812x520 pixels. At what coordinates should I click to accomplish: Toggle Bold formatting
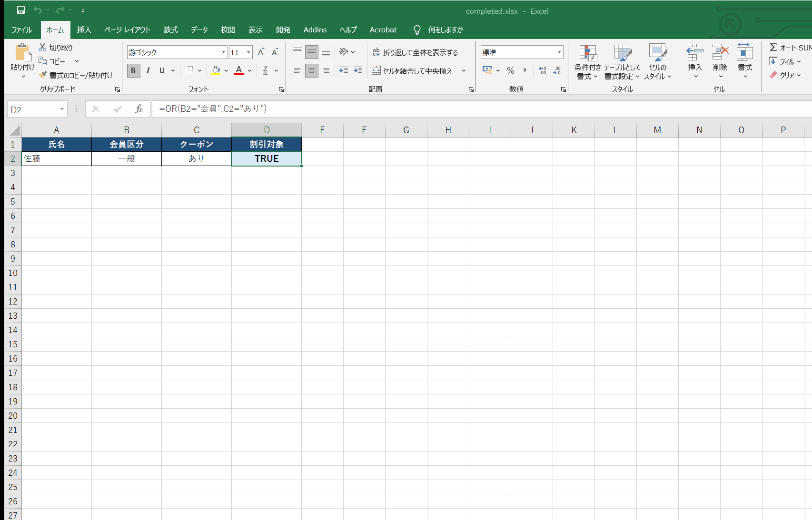(x=133, y=70)
